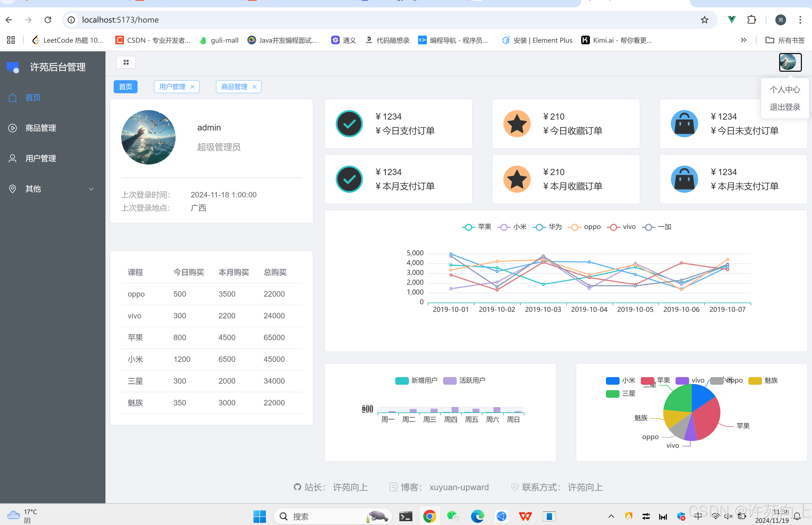Bookmark this page with the star icon
The height and width of the screenshot is (525, 812).
pos(704,20)
